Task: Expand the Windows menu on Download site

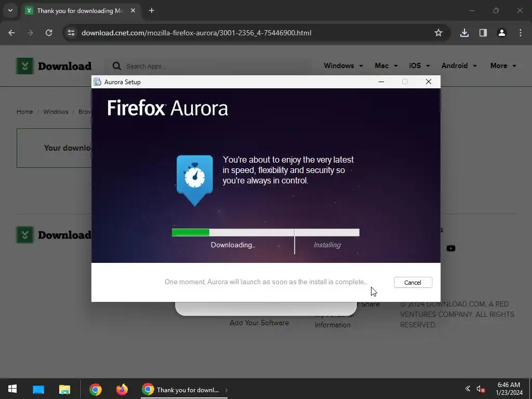Action: pyautogui.click(x=343, y=66)
